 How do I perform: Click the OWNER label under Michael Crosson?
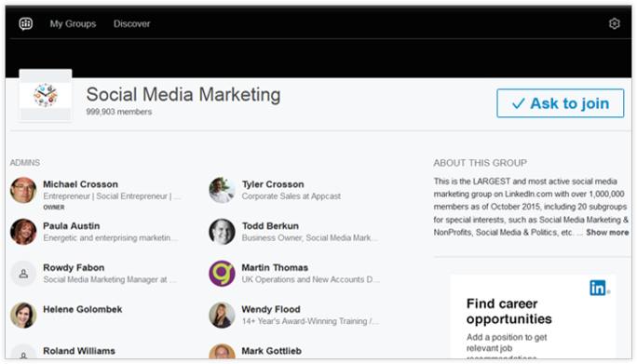pyautogui.click(x=54, y=208)
